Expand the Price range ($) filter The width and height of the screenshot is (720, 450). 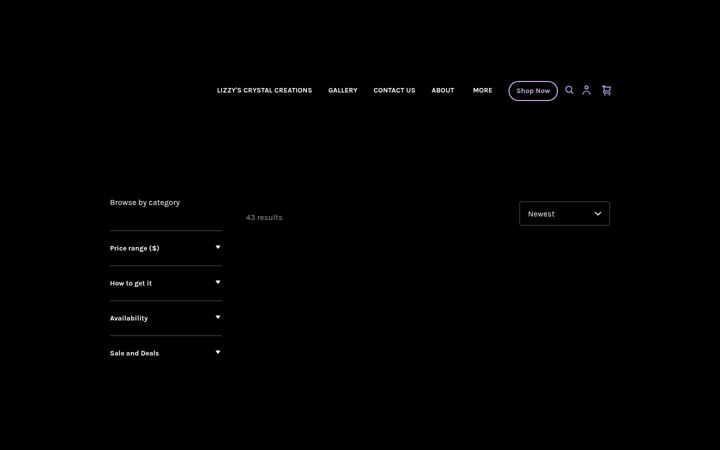pyautogui.click(x=166, y=248)
